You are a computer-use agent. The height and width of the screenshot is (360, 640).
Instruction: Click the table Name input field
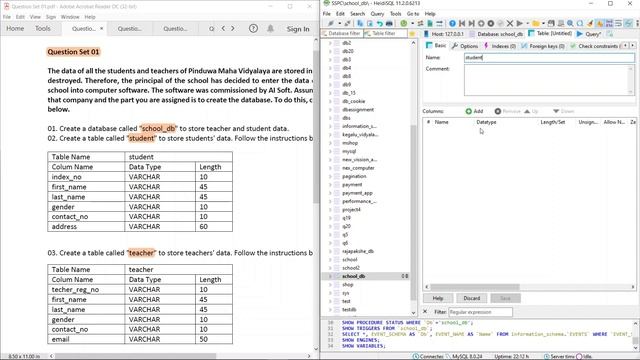(549, 58)
